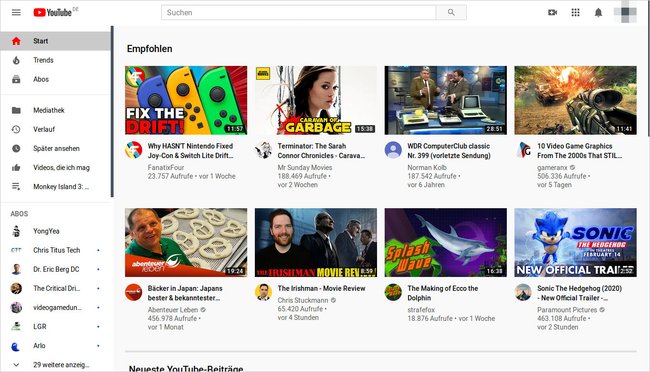Click the Mediathek folder icon

click(16, 110)
